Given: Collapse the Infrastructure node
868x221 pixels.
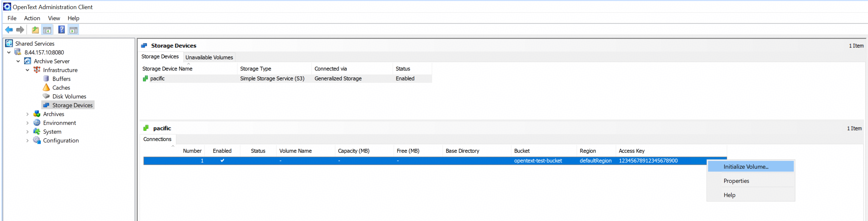Looking at the screenshot, I should coord(28,70).
